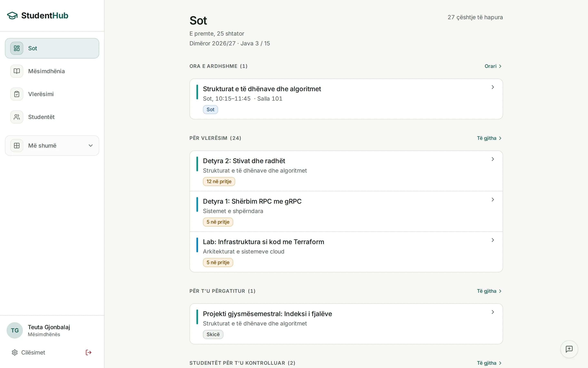Screen dimensions: 588x368
Task: Click the red logout icon
Action: coord(88,352)
